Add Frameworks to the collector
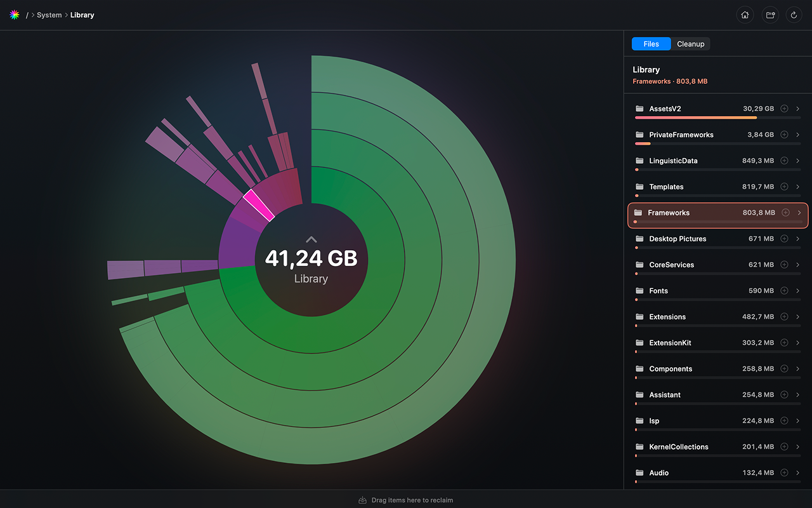The width and height of the screenshot is (812, 508). click(785, 213)
